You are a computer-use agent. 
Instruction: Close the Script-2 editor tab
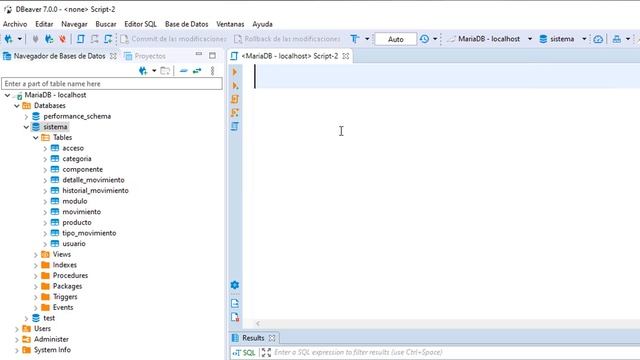346,56
